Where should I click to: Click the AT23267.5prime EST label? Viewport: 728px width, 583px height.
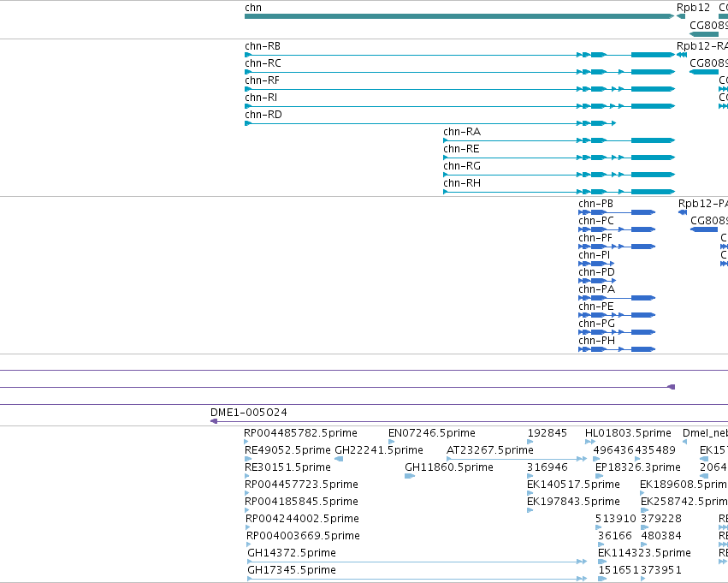tap(490, 450)
